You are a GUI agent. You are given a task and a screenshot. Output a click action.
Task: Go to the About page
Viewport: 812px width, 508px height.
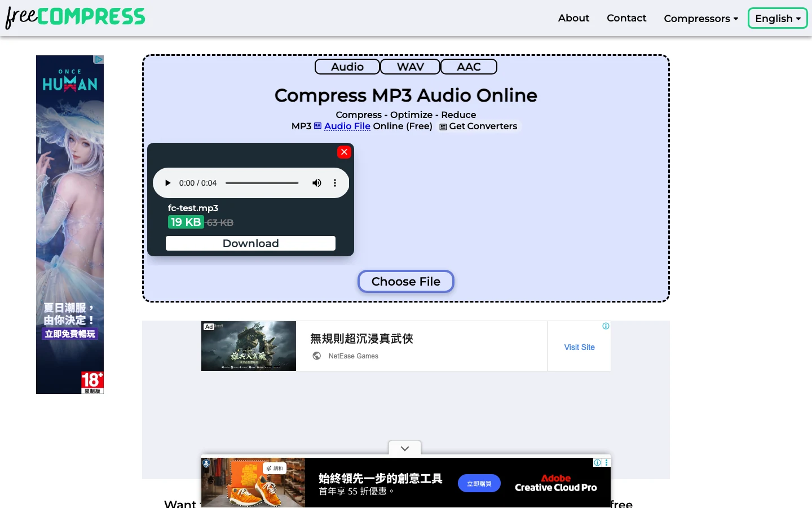coord(573,18)
